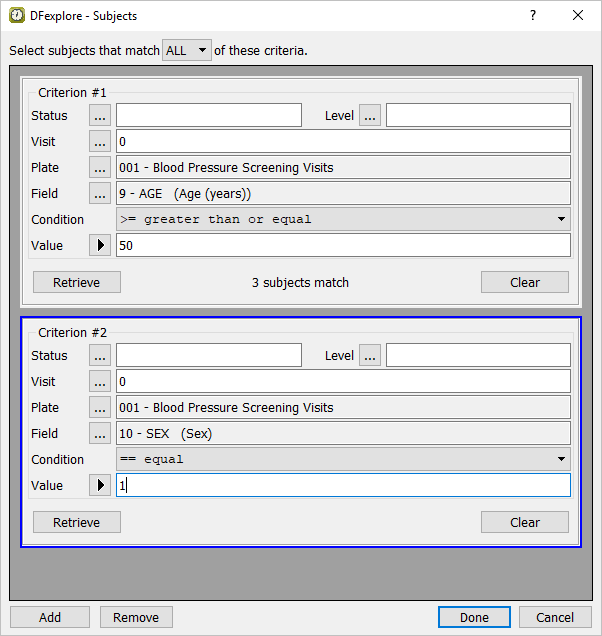Click the help question mark in title bar
This screenshot has width=602, height=636.
pos(533,16)
